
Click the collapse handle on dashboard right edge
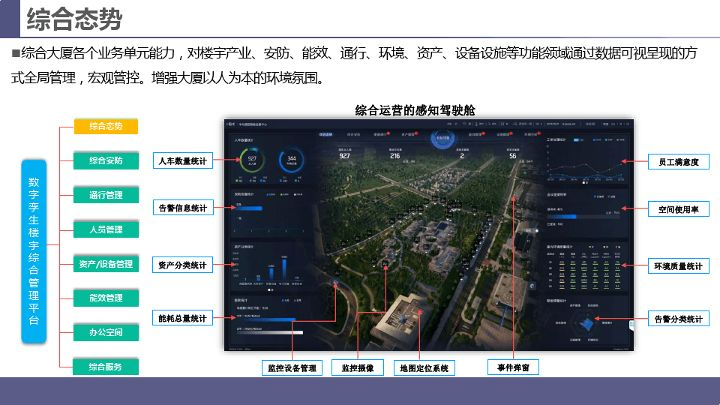tap(631, 325)
